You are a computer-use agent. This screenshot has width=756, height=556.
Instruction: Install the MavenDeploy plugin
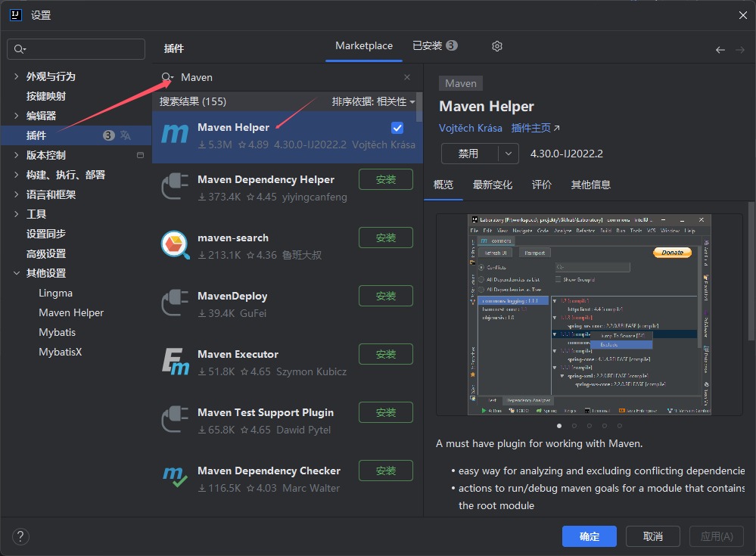pyautogui.click(x=386, y=296)
